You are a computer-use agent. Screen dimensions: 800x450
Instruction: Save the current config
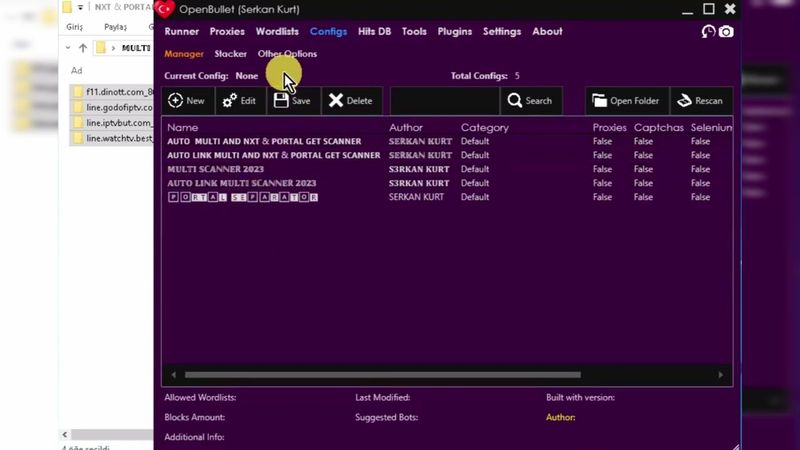pyautogui.click(x=293, y=101)
